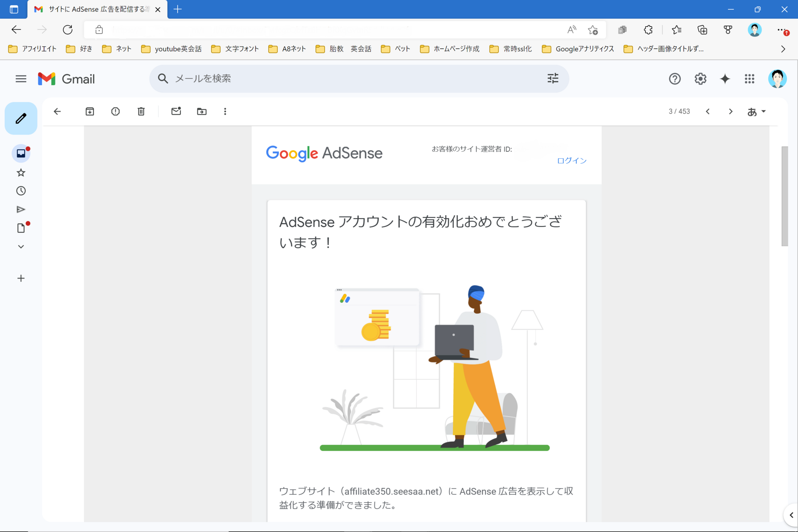Viewport: 798px width, 532px height.
Task: Go to the older email arrow
Action: click(x=731, y=111)
